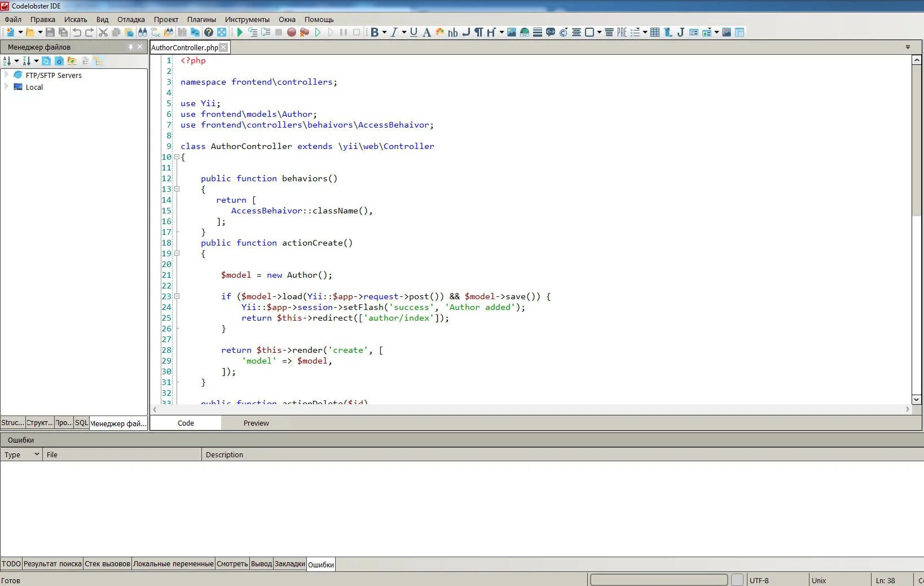Screen dimensions: 924x586
Task: Click the New file icon
Action: [x=10, y=32]
